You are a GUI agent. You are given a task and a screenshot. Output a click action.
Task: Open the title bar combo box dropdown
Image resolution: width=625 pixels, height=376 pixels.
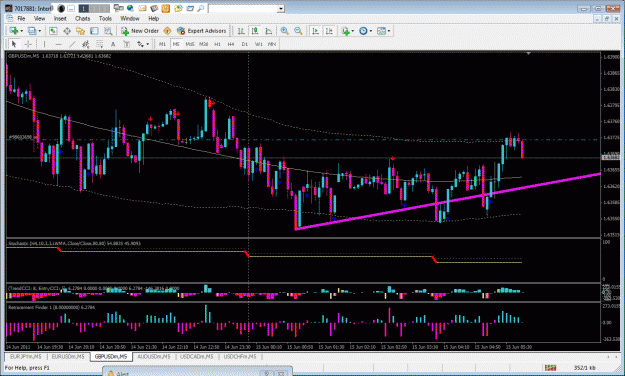281,8
